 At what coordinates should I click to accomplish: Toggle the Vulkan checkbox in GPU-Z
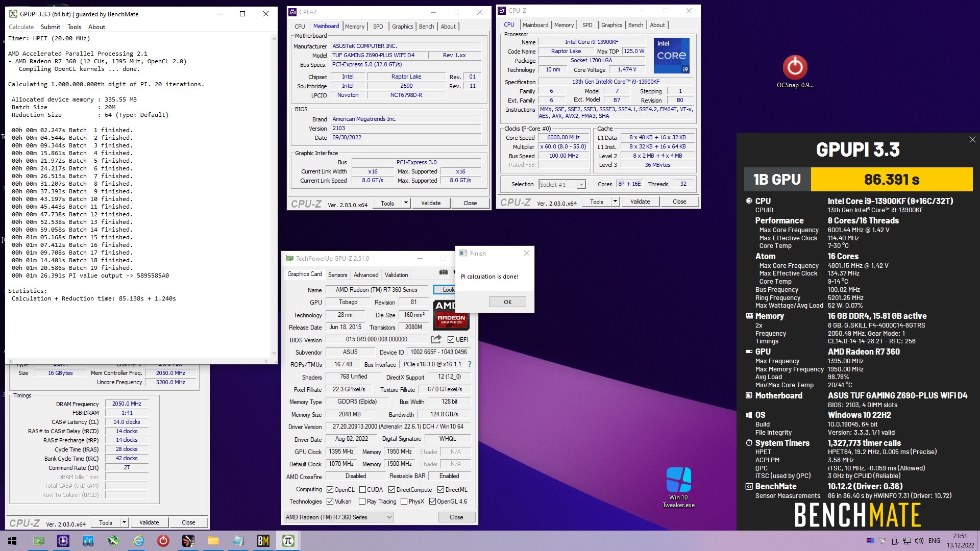pyautogui.click(x=330, y=502)
